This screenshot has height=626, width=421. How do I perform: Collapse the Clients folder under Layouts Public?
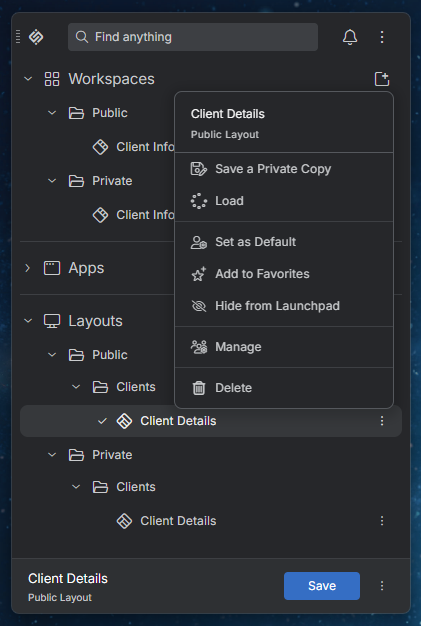coord(76,386)
